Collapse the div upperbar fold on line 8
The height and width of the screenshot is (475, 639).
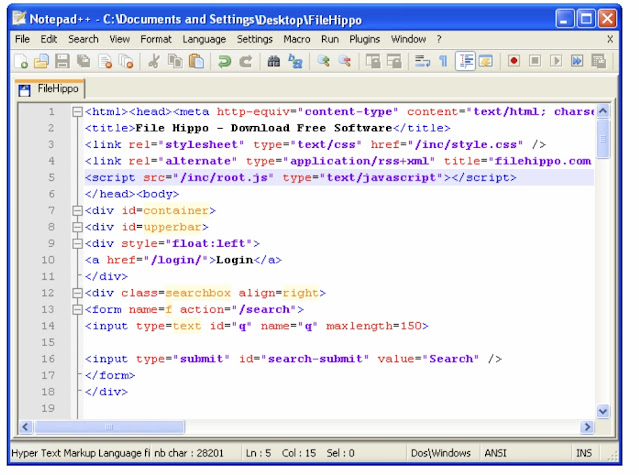point(77,227)
